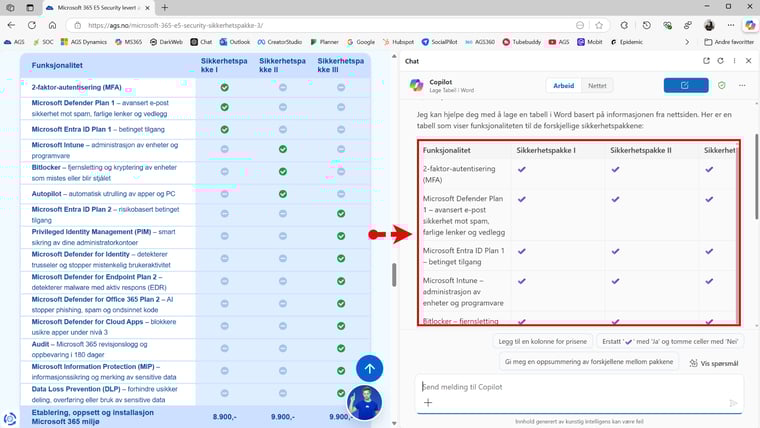This screenshot has width=760, height=428.
Task: Select suggestion Legg til en kolonne for prisene
Action: point(542,341)
